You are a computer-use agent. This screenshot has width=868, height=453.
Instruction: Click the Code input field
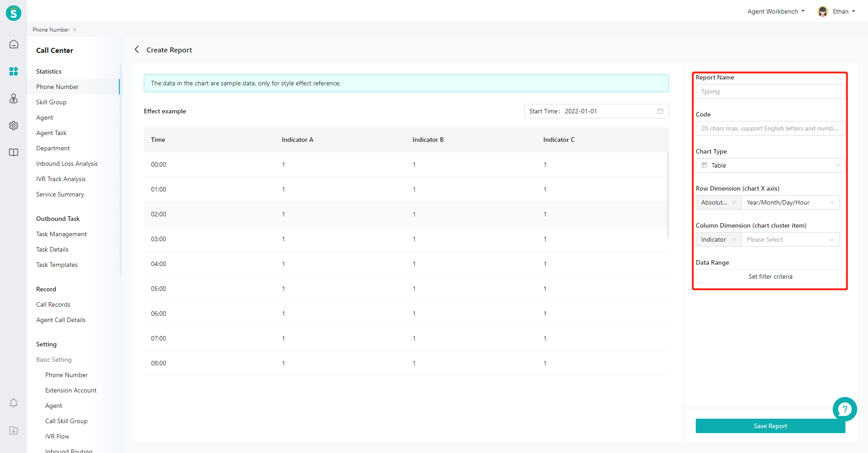770,128
